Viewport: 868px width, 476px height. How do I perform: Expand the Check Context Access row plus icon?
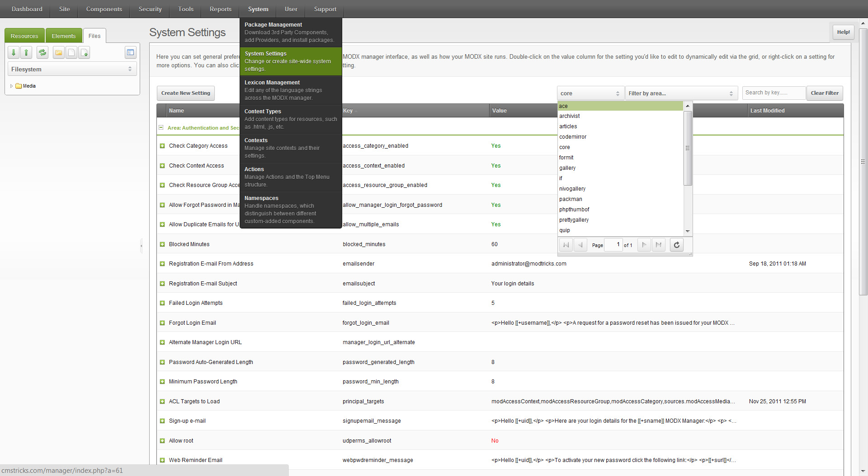pos(162,166)
